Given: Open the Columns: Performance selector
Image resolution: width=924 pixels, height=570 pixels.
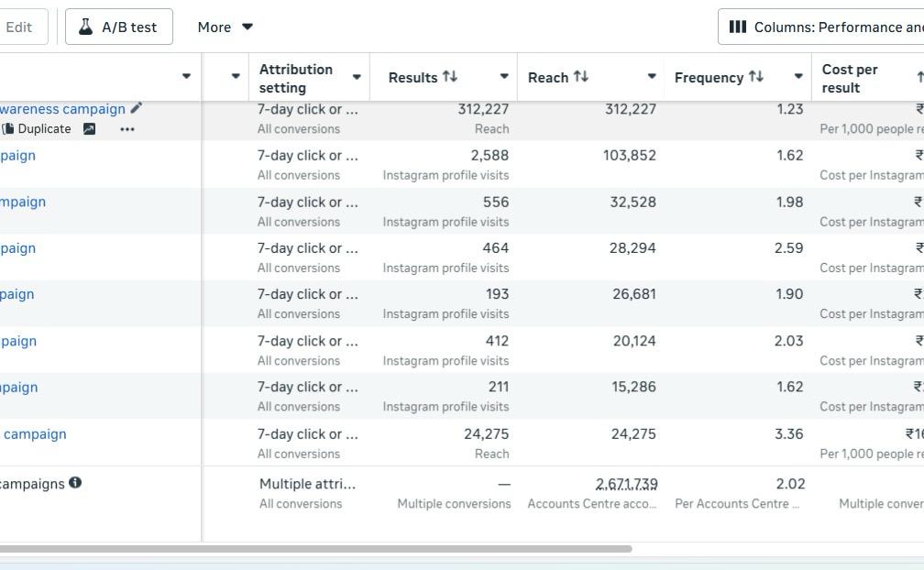Looking at the screenshot, I should [821, 27].
